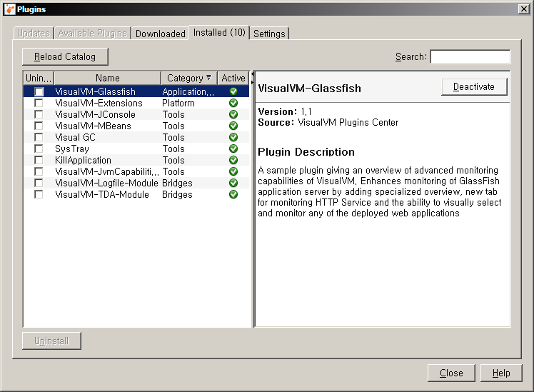This screenshot has height=392, width=534.
Task: Click the Plugin Description heading
Action: (x=306, y=152)
